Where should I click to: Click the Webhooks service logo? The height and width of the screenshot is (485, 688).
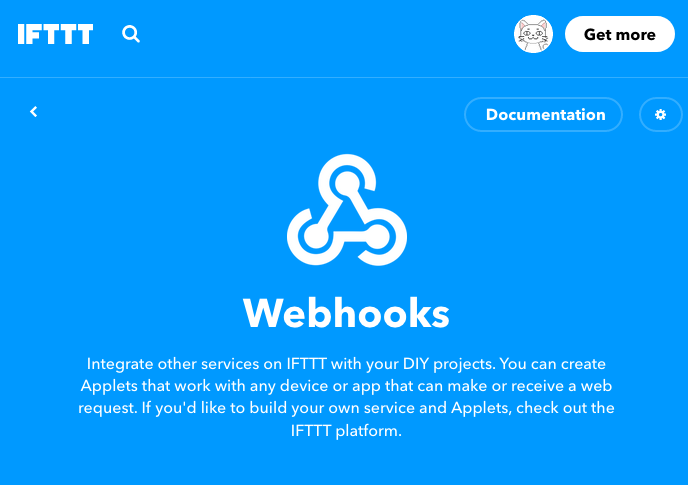347,210
